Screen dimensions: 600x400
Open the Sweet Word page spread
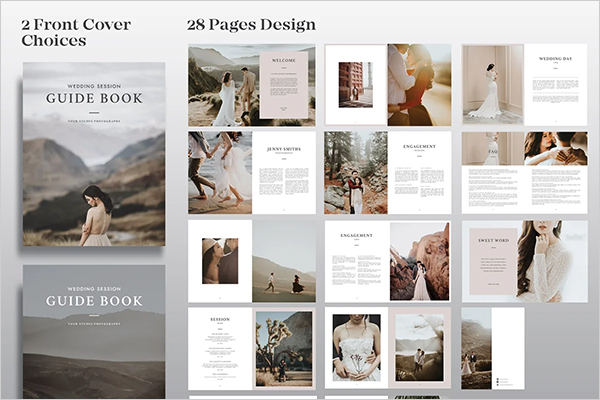pos(525,261)
